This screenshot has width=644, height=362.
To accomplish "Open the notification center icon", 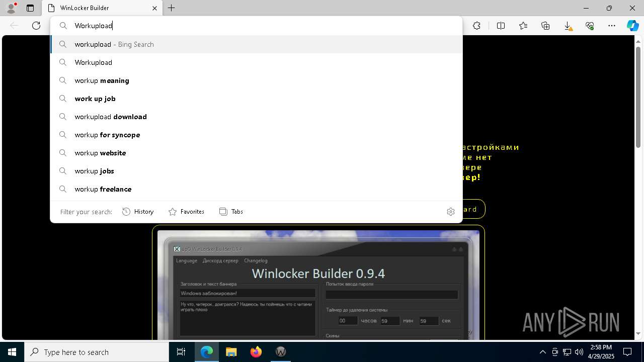I will tap(627, 352).
